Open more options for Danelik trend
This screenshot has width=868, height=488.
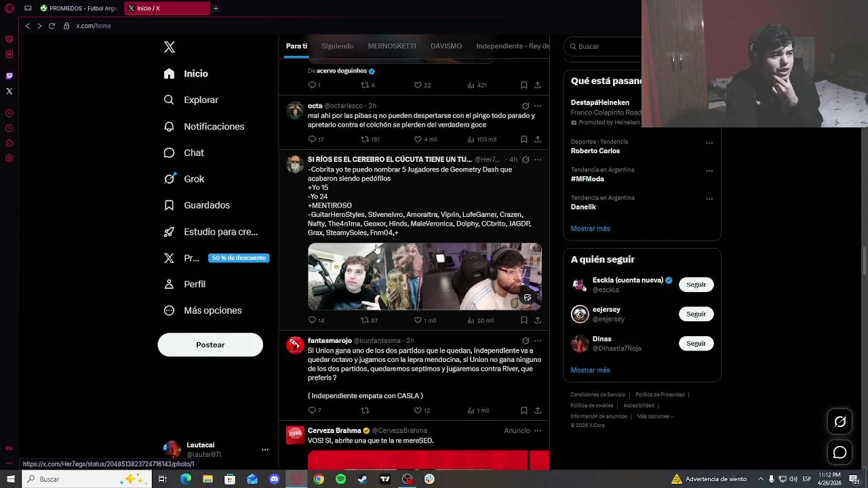pos(709,199)
